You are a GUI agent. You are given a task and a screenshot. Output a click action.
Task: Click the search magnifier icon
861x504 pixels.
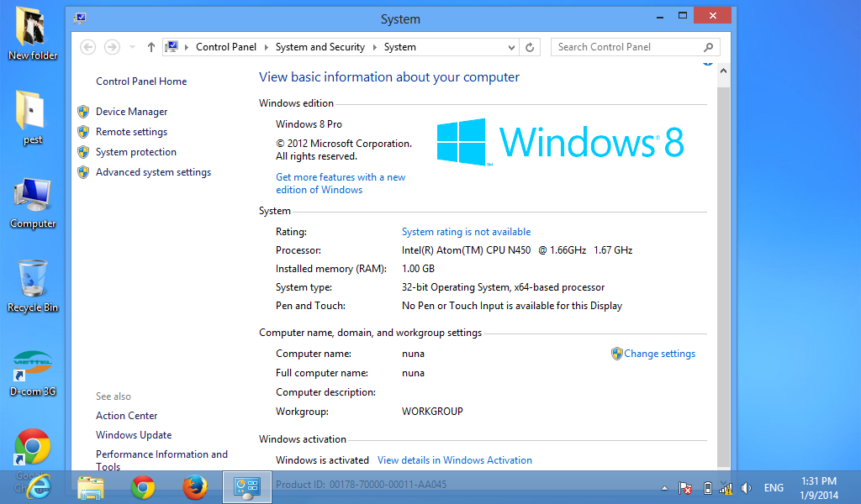708,47
